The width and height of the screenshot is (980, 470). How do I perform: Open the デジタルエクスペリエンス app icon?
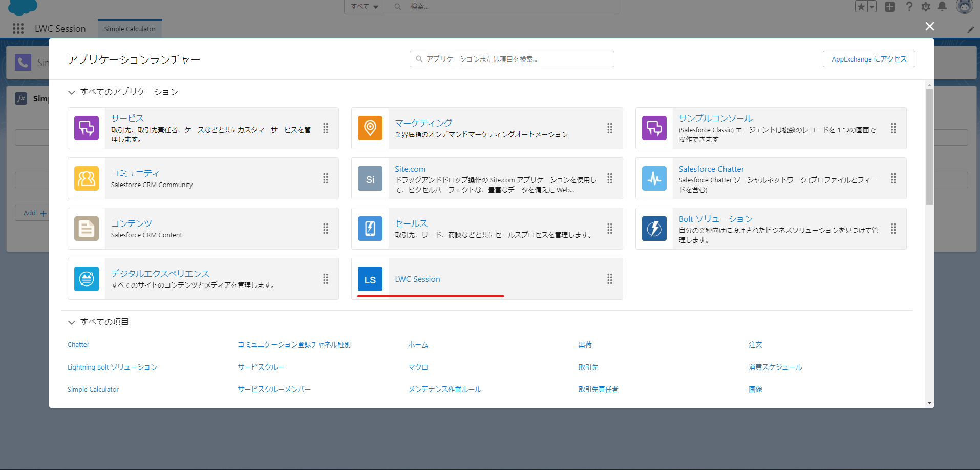click(87, 279)
